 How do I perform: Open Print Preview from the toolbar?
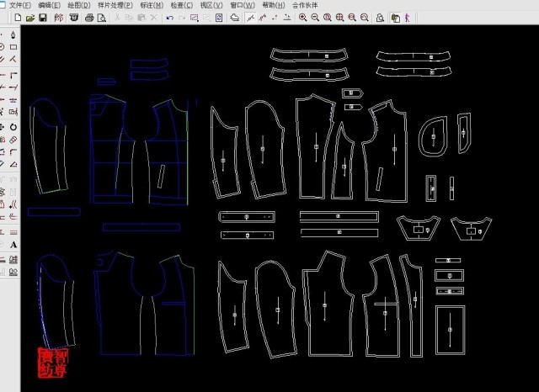(x=101, y=18)
